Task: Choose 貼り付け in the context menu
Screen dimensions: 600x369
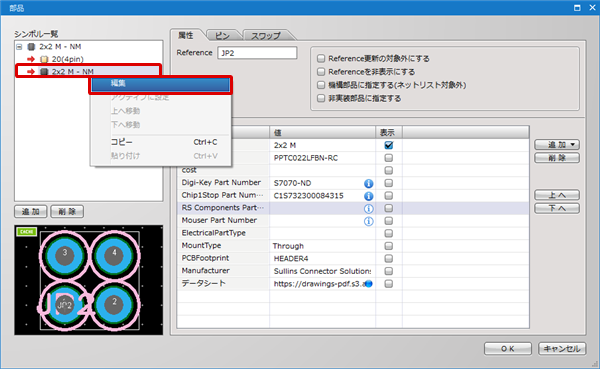Action: [161, 156]
